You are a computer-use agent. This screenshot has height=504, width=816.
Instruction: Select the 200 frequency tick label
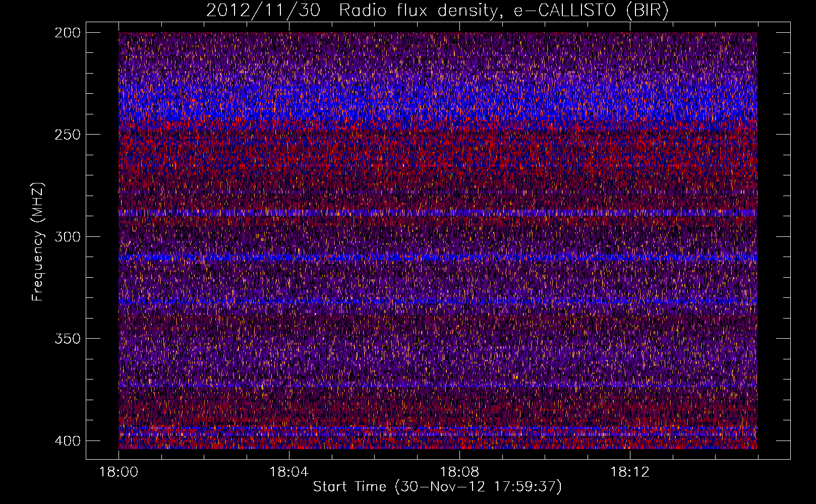coord(67,32)
